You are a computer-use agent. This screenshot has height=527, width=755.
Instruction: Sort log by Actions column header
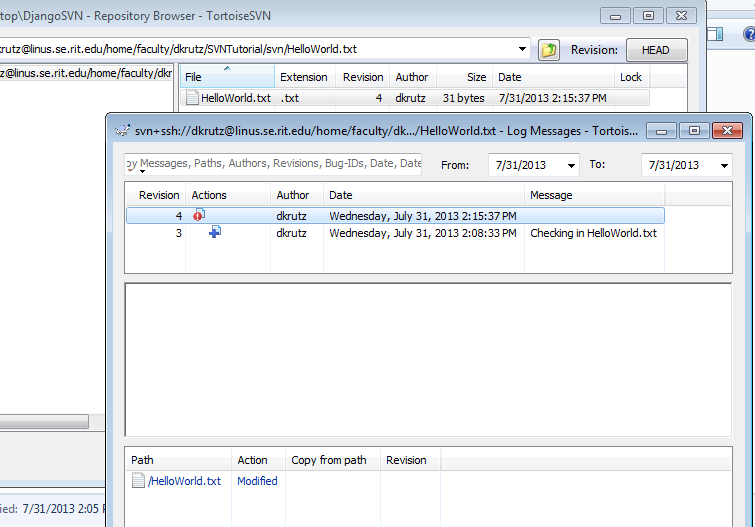tap(228, 195)
